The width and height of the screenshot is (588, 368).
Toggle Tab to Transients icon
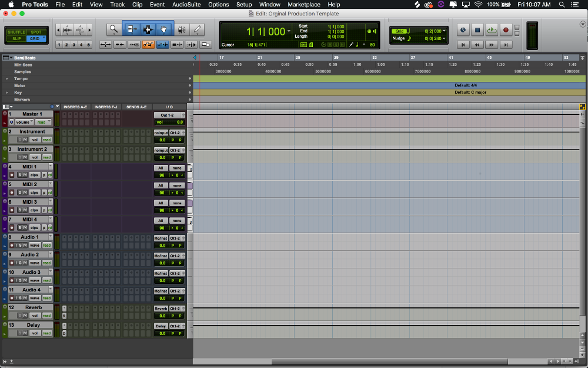119,45
